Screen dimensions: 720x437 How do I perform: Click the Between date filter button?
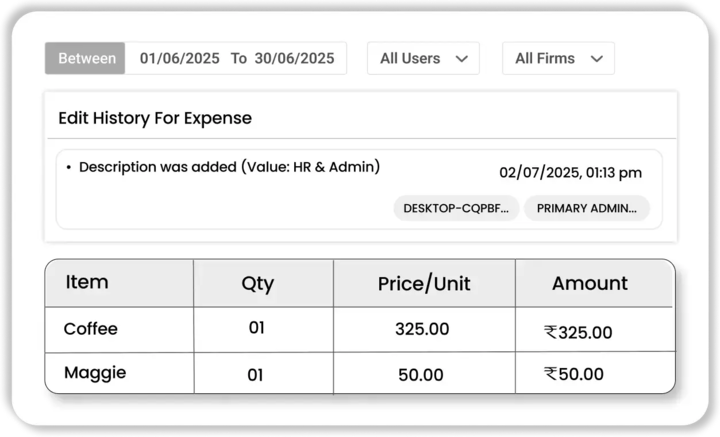pyautogui.click(x=85, y=58)
